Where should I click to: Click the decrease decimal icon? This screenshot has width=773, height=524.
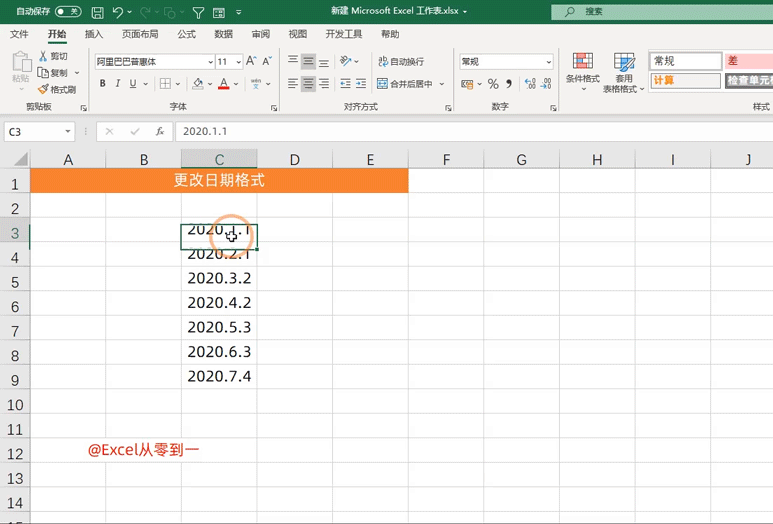point(546,84)
